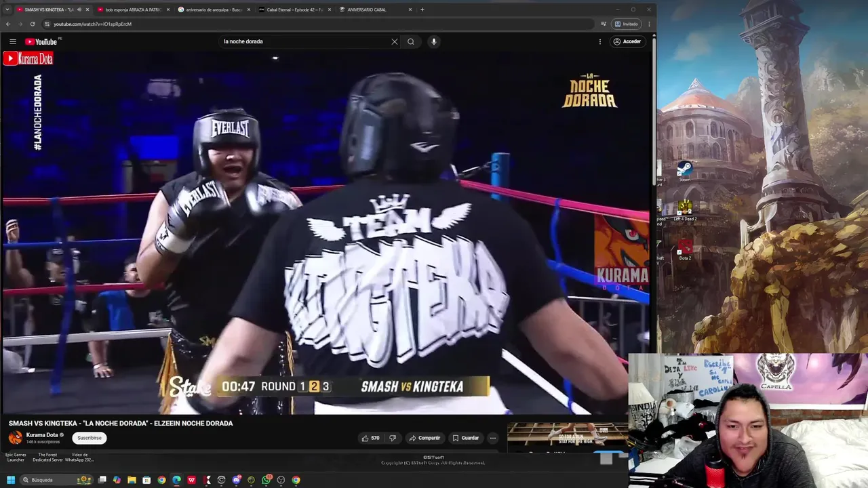This screenshot has height=488, width=868.
Task: Submit search with the magnifier button
Action: pos(411,41)
